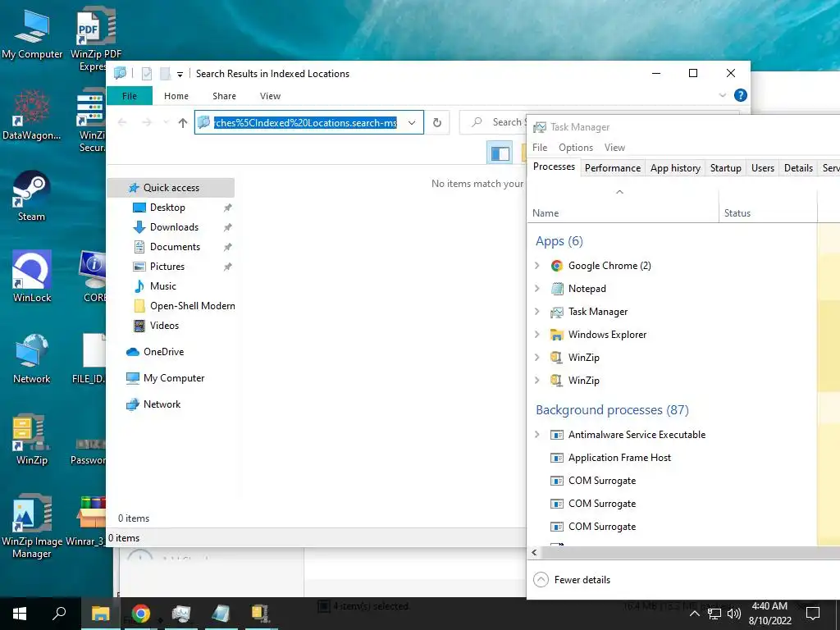Screen dimensions: 840x630
Task: Open clock and date in taskbar
Action: pyautogui.click(x=769, y=614)
